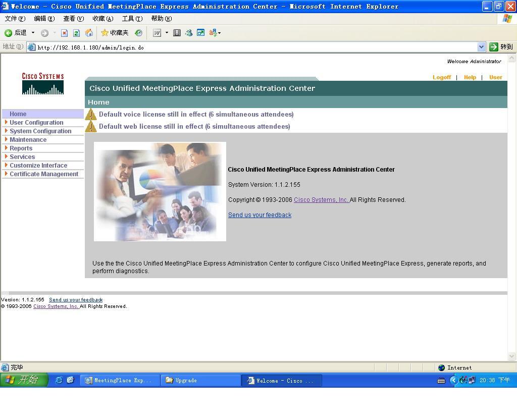The height and width of the screenshot is (420, 517).
Task: Click the taskbar clock showing 20:38
Action: tap(495, 380)
